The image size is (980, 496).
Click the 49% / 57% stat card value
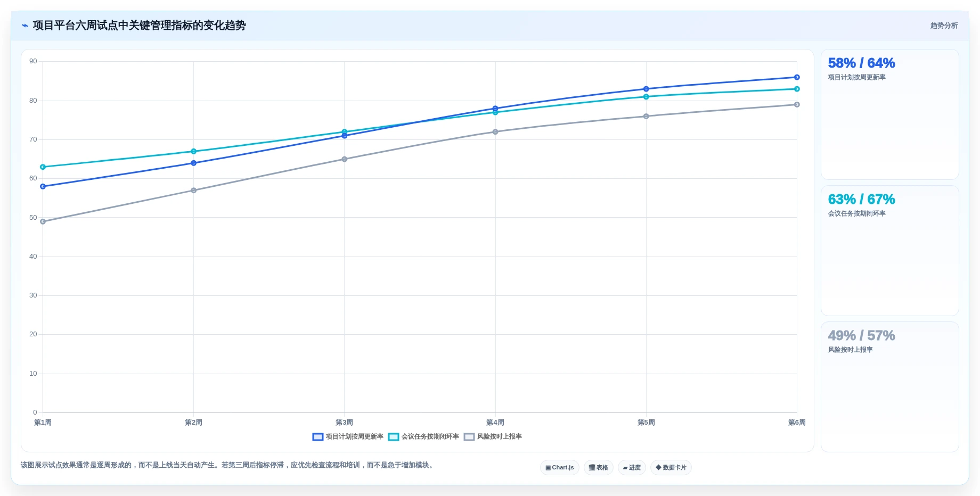point(861,335)
